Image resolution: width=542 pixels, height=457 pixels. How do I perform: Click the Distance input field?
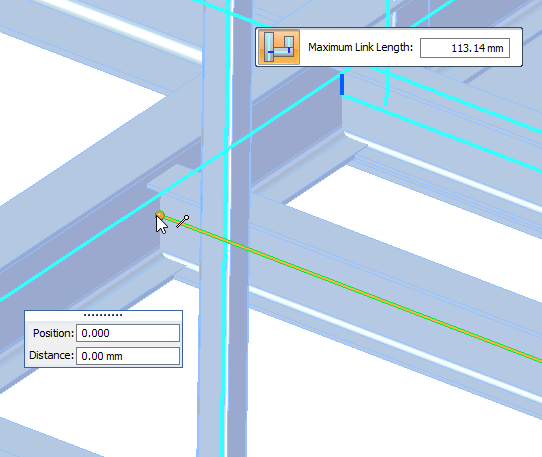pos(128,356)
